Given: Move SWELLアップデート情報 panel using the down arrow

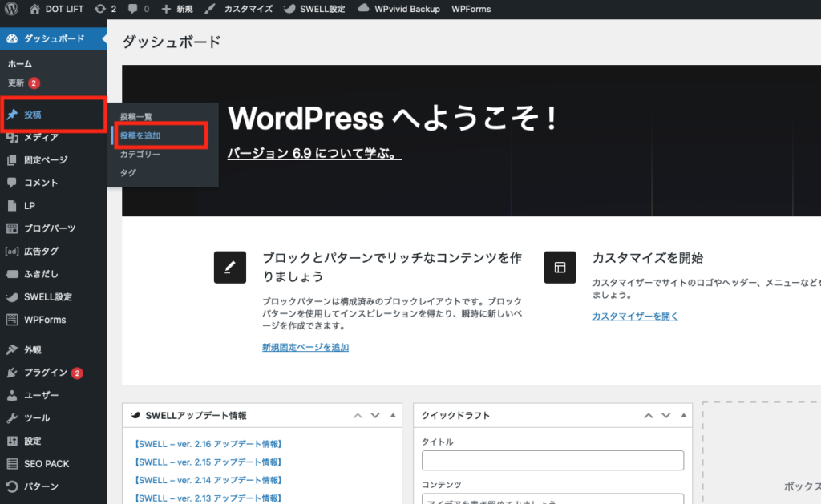Looking at the screenshot, I should (x=374, y=415).
